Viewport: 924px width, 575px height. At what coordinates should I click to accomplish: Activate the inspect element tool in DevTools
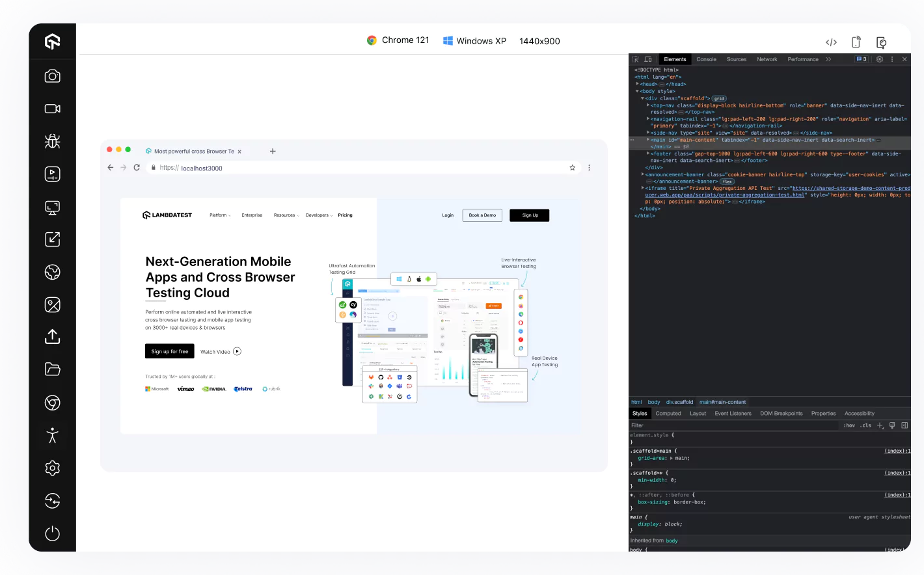click(636, 59)
